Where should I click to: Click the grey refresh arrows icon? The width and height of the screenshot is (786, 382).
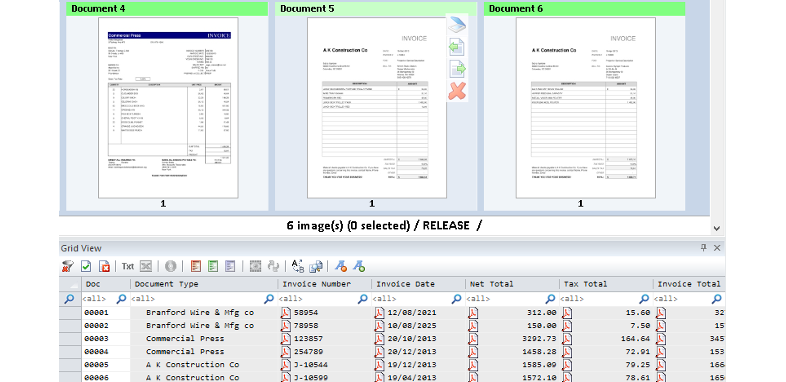[x=273, y=266]
